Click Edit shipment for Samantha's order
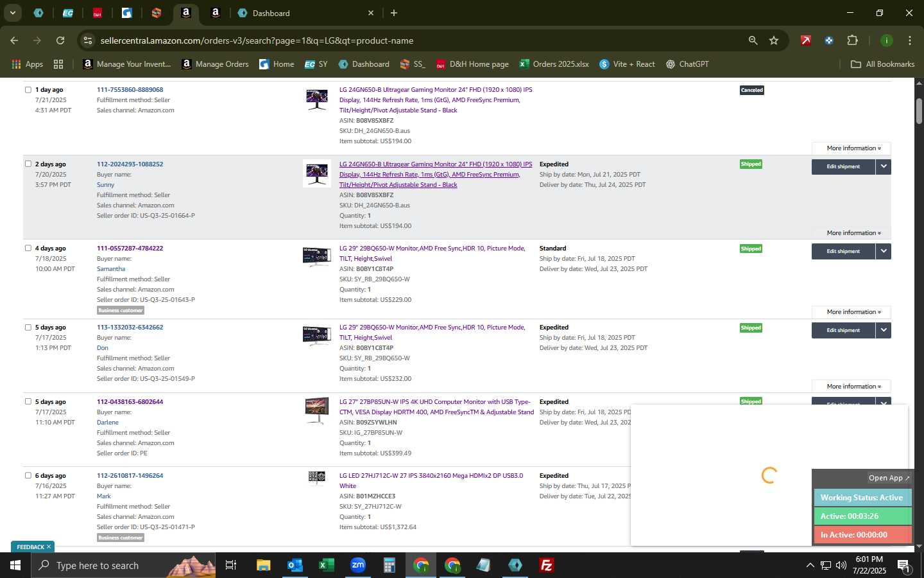This screenshot has width=924, height=578. click(x=843, y=251)
